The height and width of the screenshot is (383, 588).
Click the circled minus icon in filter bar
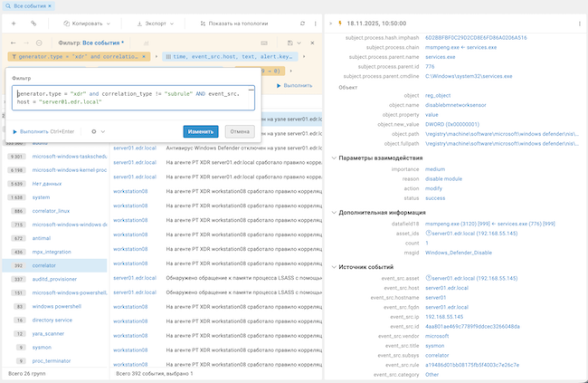click(x=39, y=43)
